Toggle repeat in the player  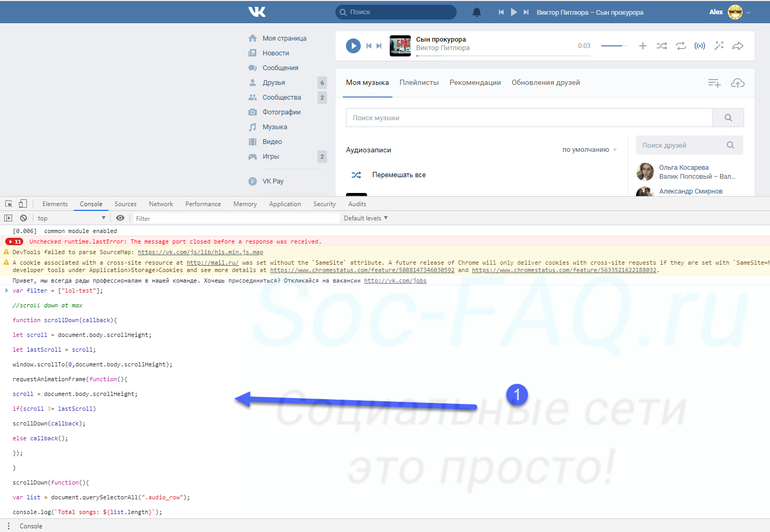(x=681, y=46)
